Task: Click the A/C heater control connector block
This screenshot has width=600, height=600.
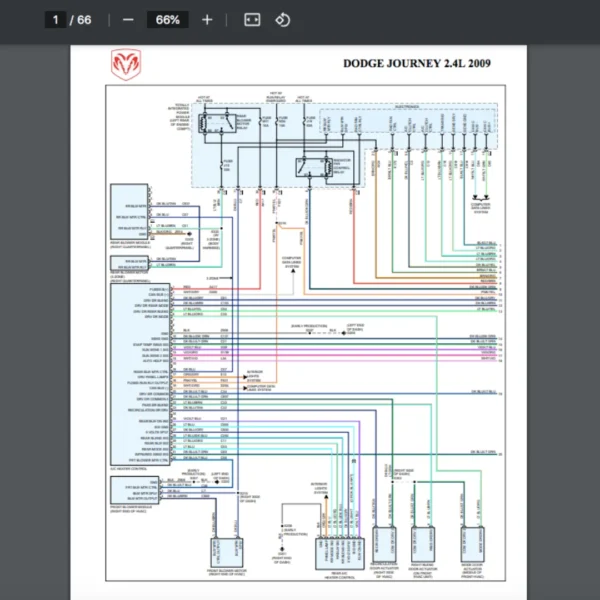Action: 139,372
